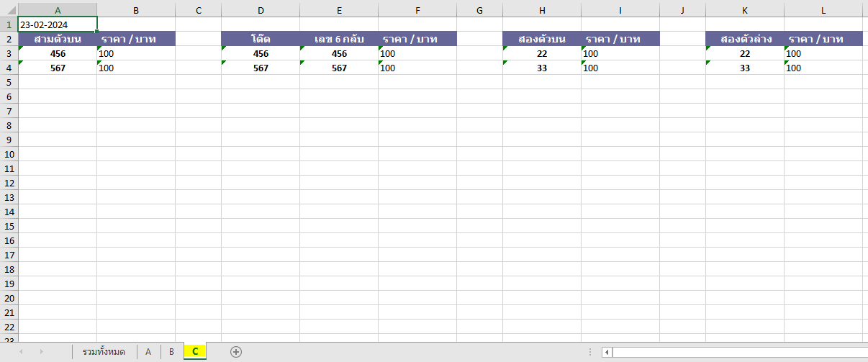This screenshot has height=362, width=868.
Task: Select value 33 under สองตัวบน
Action: pos(542,68)
